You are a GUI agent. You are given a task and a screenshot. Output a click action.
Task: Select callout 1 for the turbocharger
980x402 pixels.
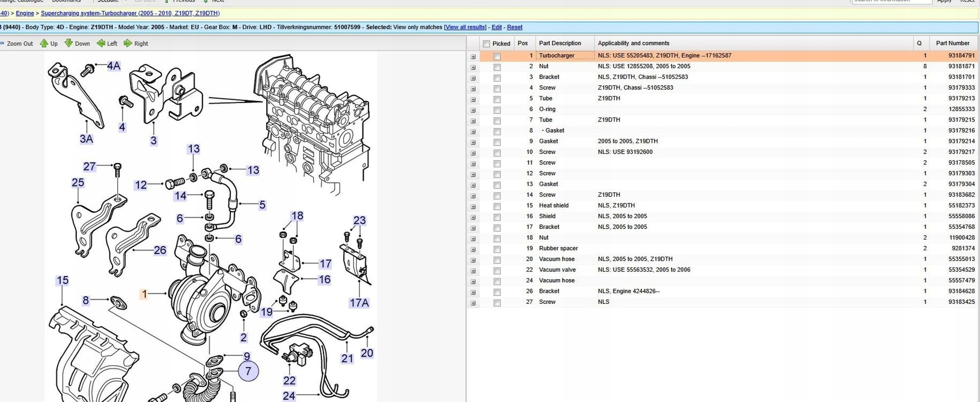[x=144, y=294]
